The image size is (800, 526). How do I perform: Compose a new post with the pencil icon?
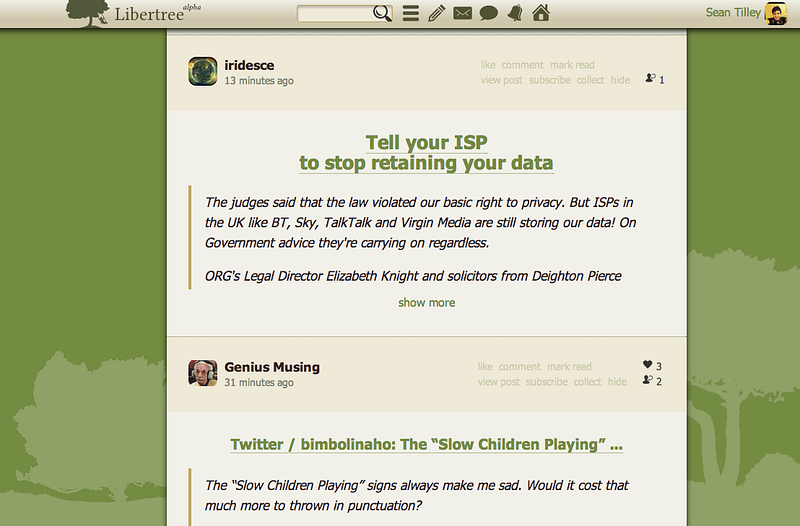point(436,13)
